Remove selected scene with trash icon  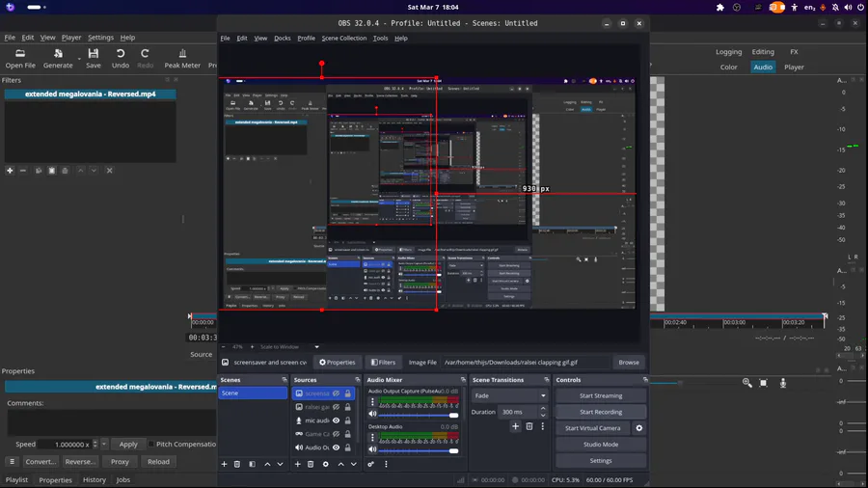click(237, 464)
